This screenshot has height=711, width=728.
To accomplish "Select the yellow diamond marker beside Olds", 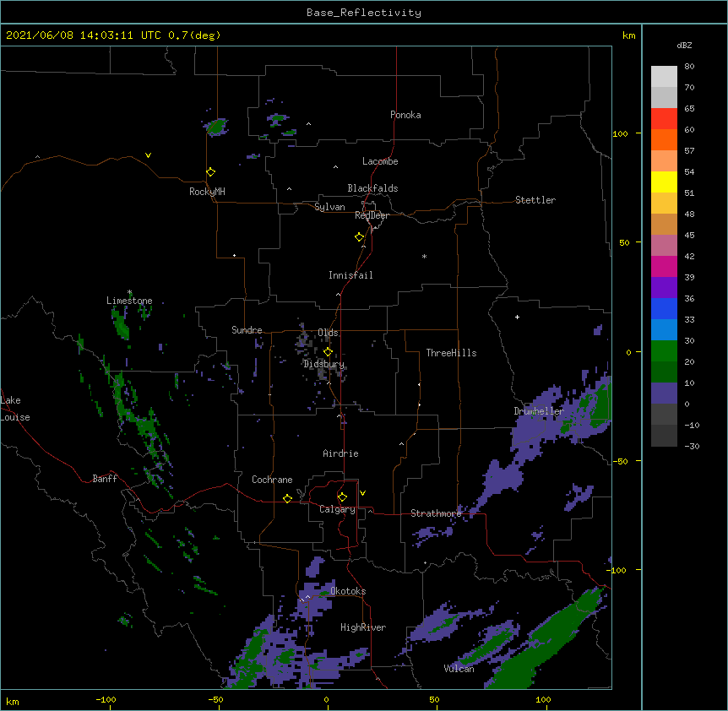I will pos(328,351).
